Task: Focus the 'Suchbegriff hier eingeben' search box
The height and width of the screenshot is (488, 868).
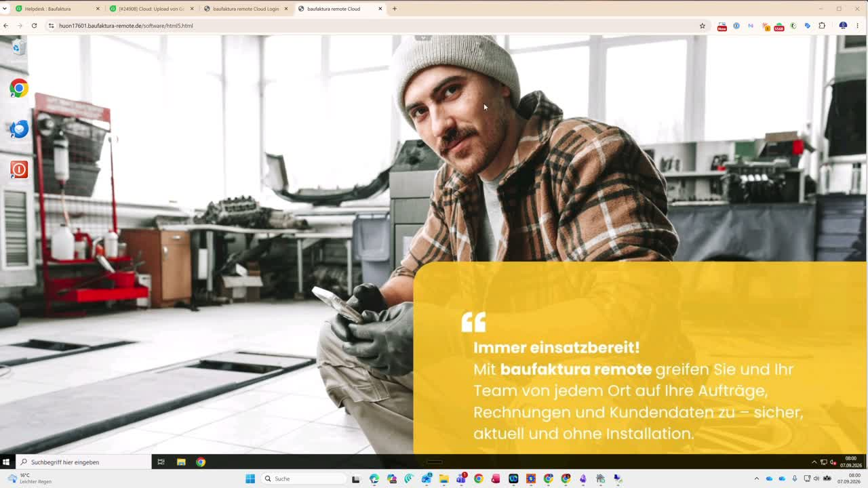Action: tap(83, 462)
